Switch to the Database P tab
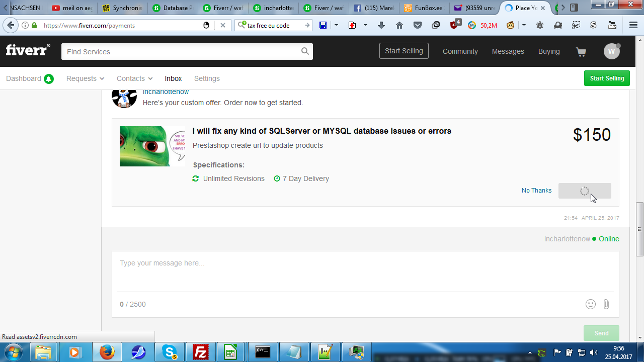The height and width of the screenshot is (362, 644). [x=173, y=8]
